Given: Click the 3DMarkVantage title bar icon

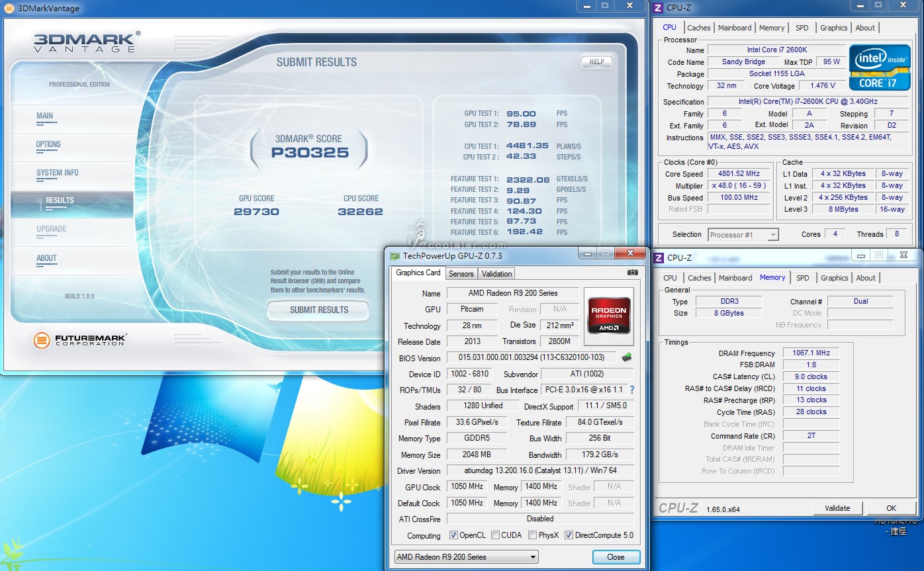Looking at the screenshot, I should 9,9.
